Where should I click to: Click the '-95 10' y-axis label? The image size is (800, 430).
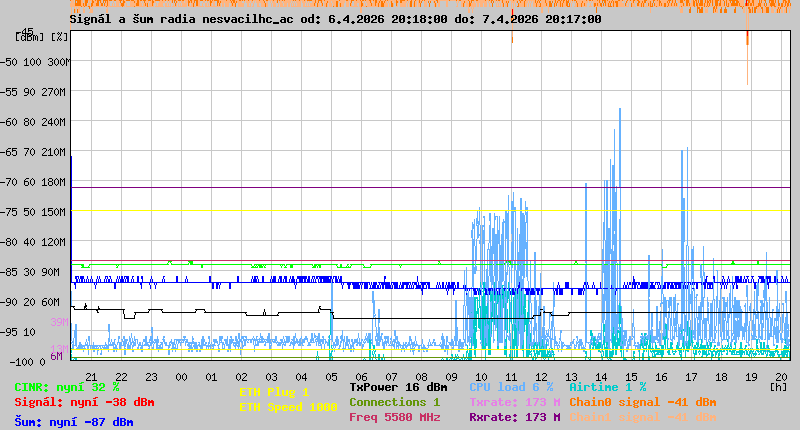(18, 333)
